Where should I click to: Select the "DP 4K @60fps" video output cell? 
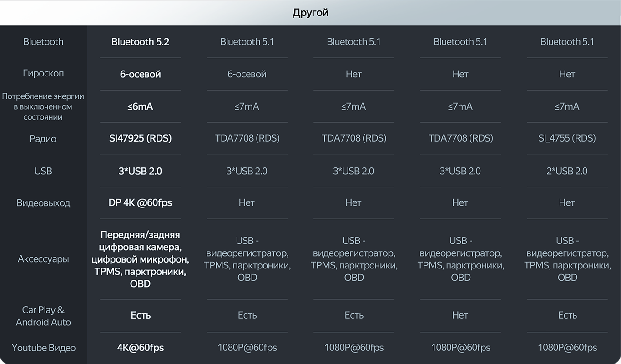click(x=140, y=202)
